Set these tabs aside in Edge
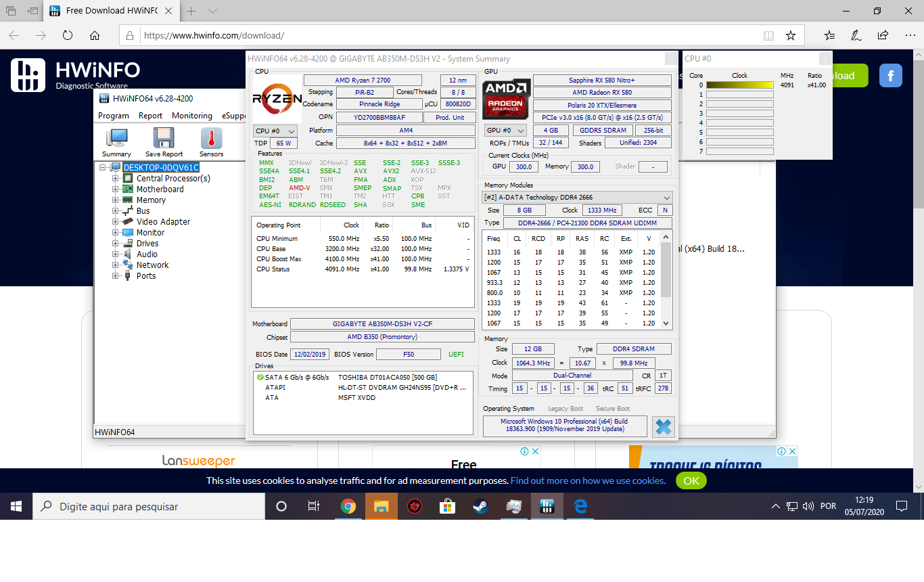Viewport: 924px width, 582px height. tap(33, 11)
